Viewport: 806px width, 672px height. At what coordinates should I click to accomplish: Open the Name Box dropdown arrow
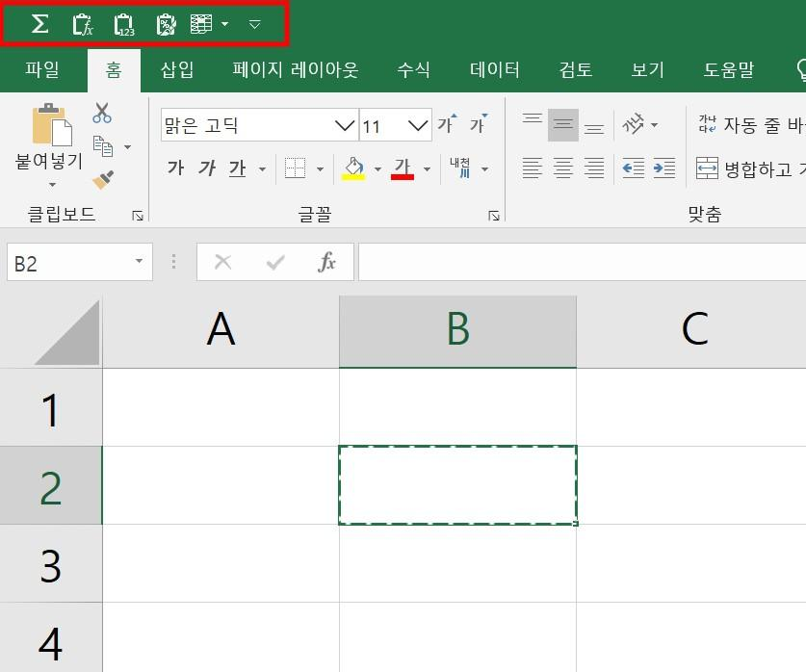139,262
